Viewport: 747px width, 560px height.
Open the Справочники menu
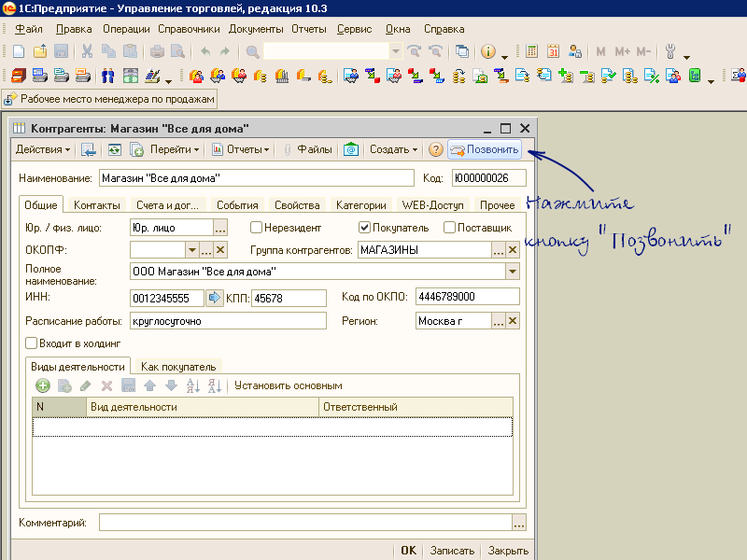[189, 29]
